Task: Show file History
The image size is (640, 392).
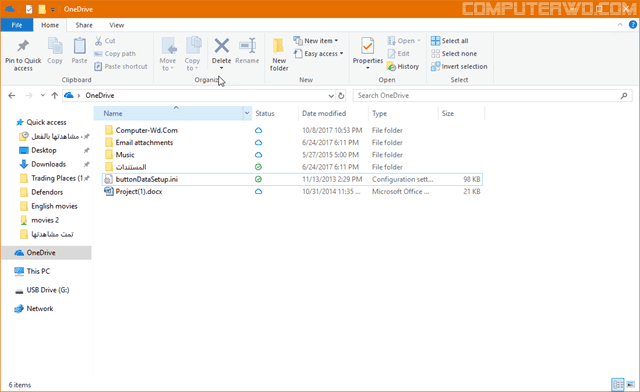Action: tap(403, 66)
